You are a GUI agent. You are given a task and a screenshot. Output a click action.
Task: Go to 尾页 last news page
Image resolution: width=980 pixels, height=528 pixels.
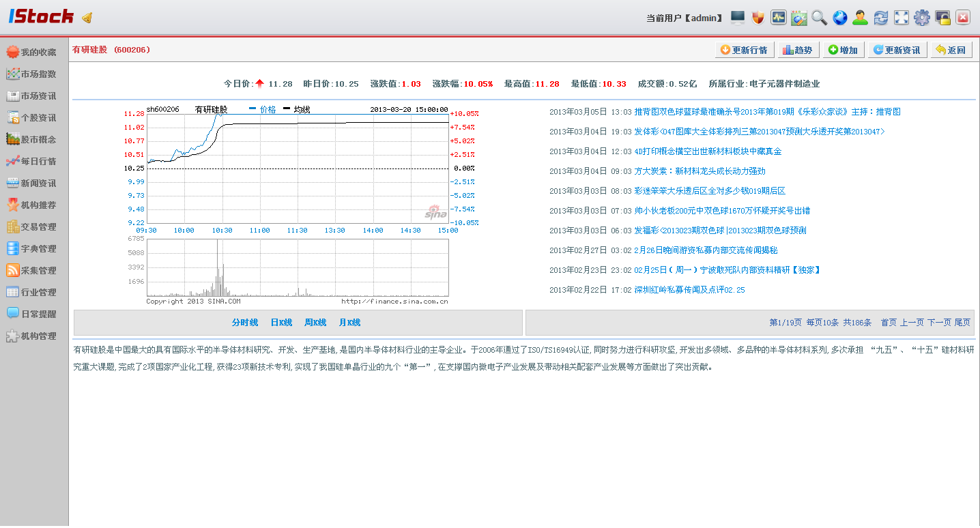click(962, 323)
